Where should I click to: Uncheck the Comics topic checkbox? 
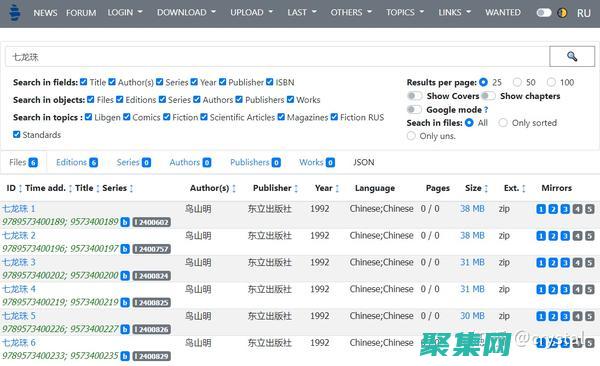(127, 117)
